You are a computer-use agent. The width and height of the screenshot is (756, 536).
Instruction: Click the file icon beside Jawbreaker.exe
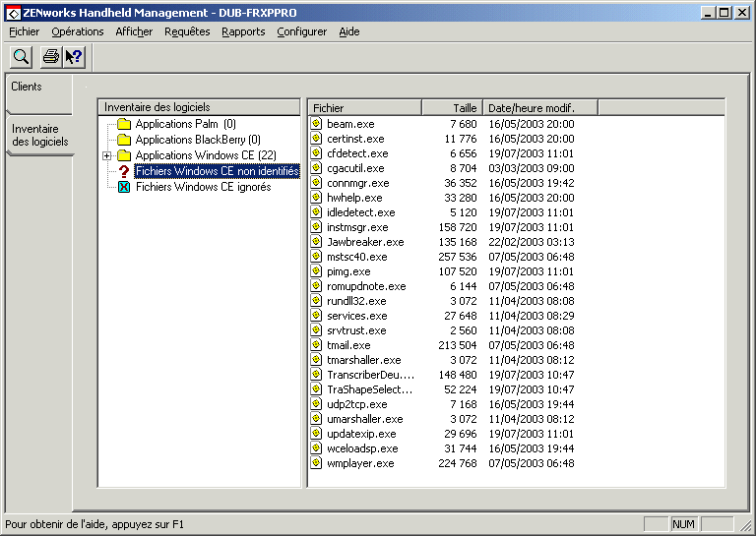point(316,242)
